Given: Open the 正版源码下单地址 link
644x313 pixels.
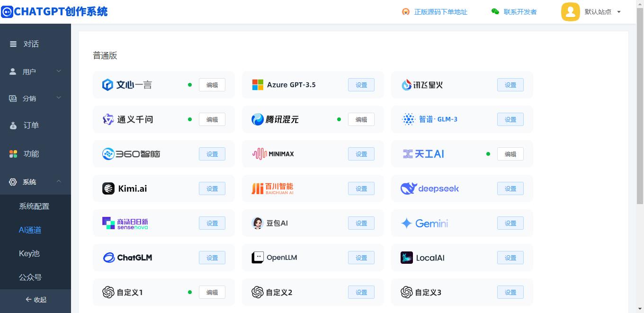Looking at the screenshot, I should [x=441, y=12].
